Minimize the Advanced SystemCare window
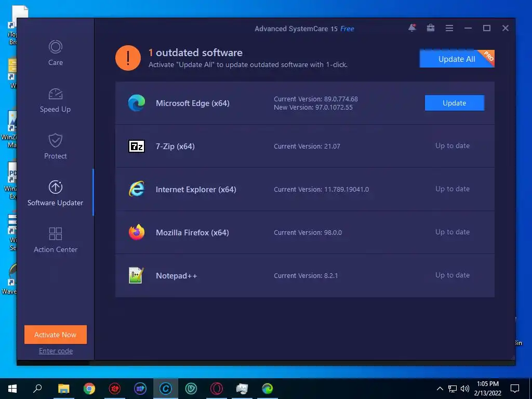The image size is (532, 399). click(x=468, y=28)
